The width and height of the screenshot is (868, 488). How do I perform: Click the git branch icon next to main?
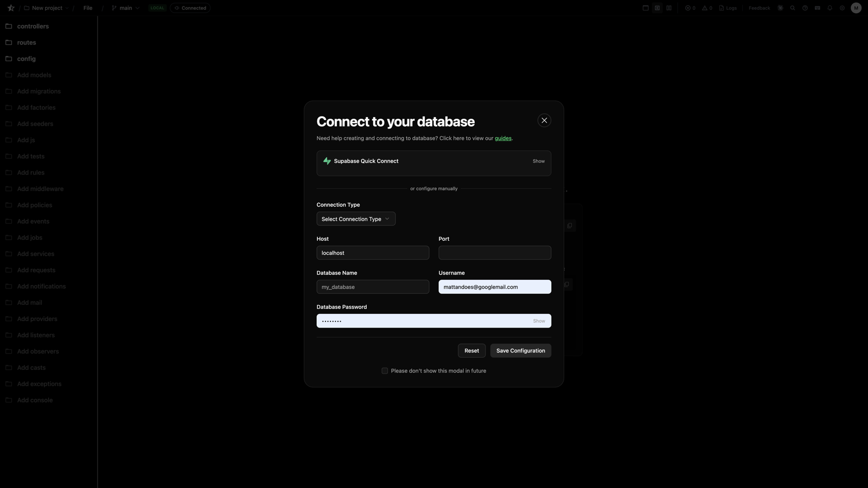[113, 8]
